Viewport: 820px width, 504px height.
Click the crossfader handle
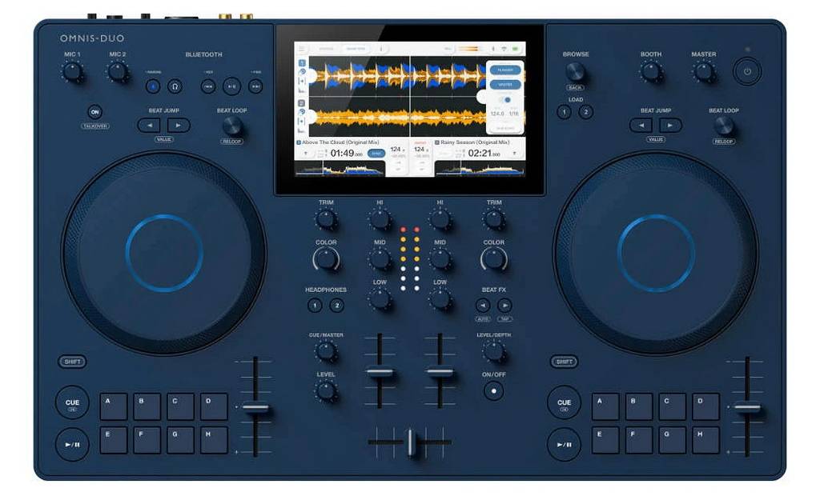click(410, 442)
